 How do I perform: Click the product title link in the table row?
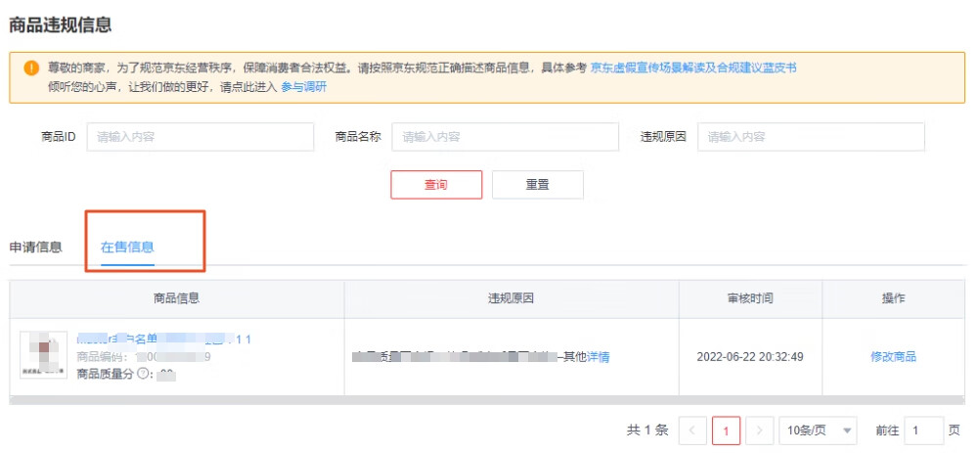164,340
